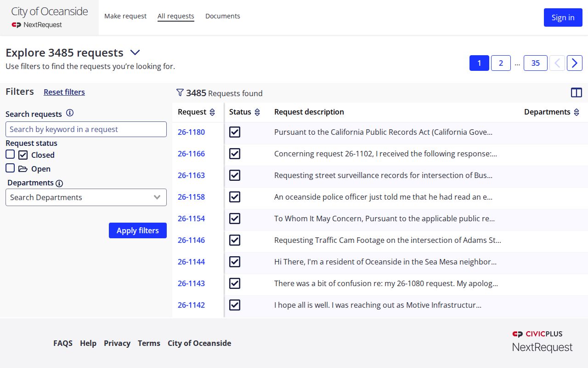Open request 26-1163 link
This screenshot has width=588, height=368.
pos(191,175)
